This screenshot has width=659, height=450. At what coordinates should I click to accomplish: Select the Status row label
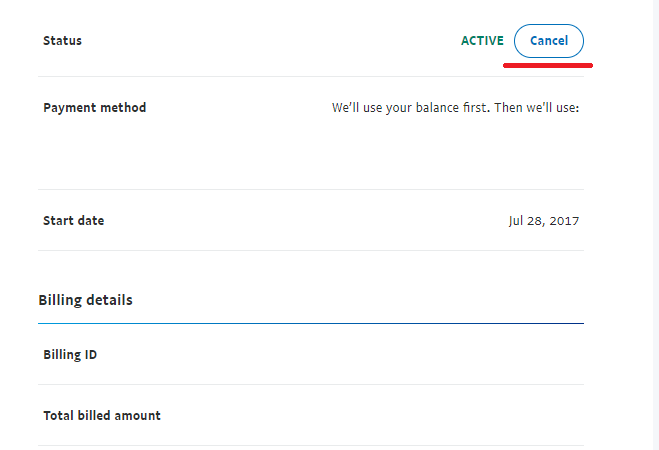[x=62, y=41]
